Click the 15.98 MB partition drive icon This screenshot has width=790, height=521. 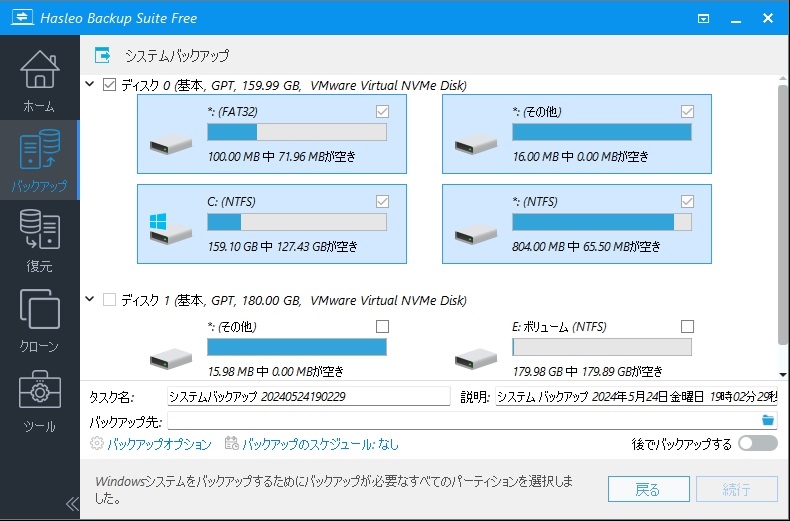(x=171, y=358)
